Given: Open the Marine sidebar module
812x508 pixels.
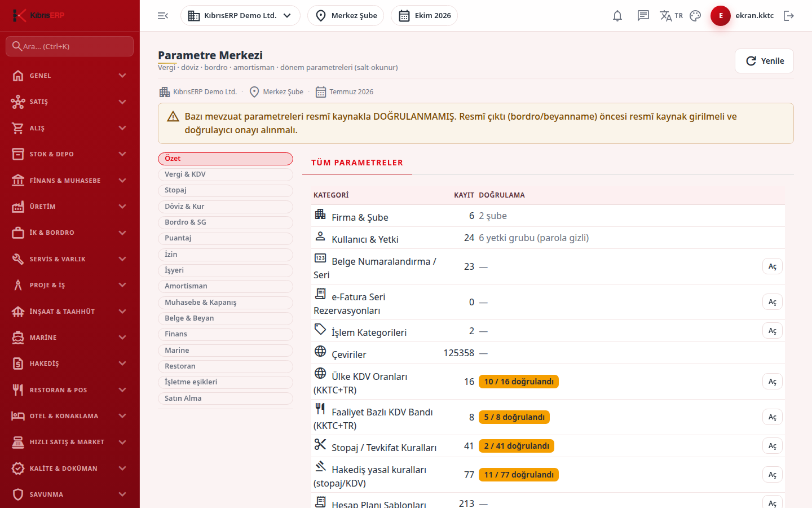Looking at the screenshot, I should point(69,338).
